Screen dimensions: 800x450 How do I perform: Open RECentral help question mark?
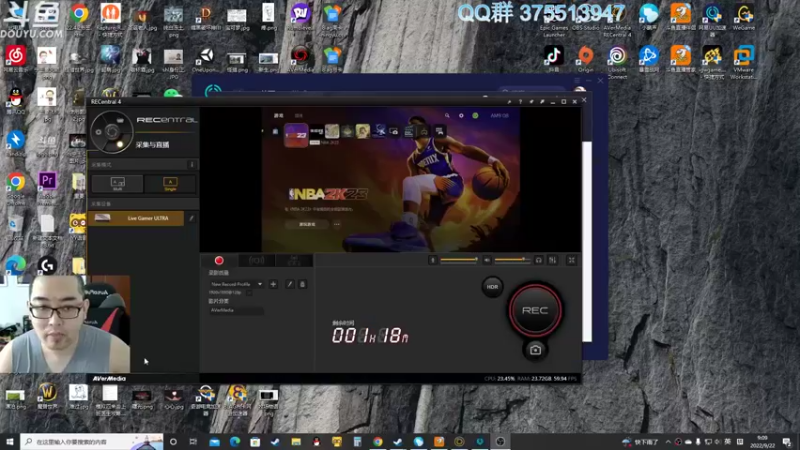coord(520,102)
